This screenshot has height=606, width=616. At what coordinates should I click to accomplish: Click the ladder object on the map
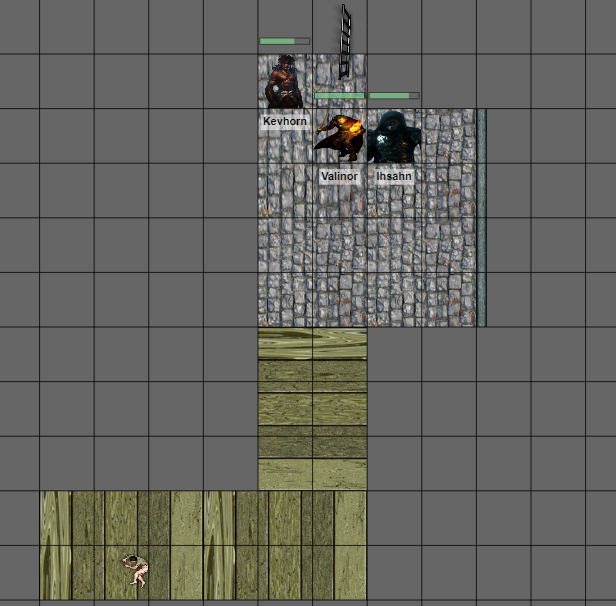tap(345, 42)
